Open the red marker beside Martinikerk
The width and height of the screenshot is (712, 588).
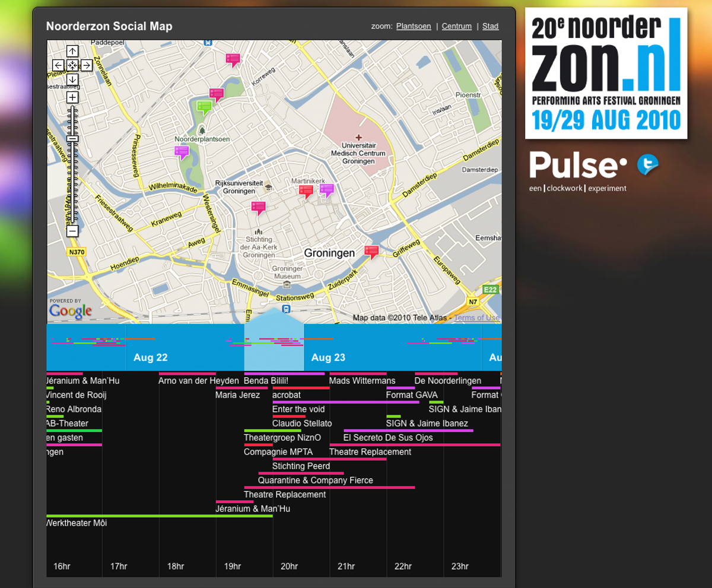click(x=306, y=191)
